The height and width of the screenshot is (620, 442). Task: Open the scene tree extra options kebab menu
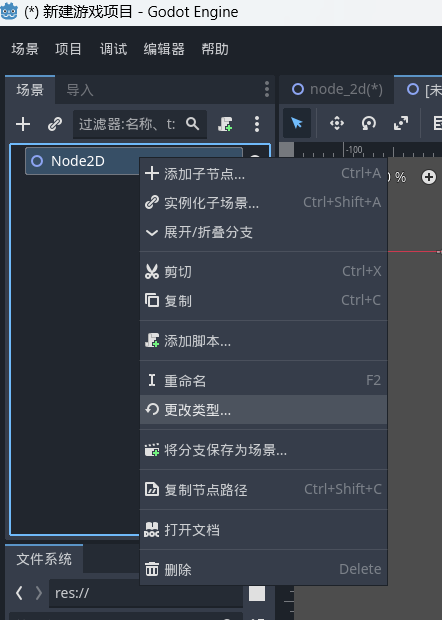tap(257, 124)
